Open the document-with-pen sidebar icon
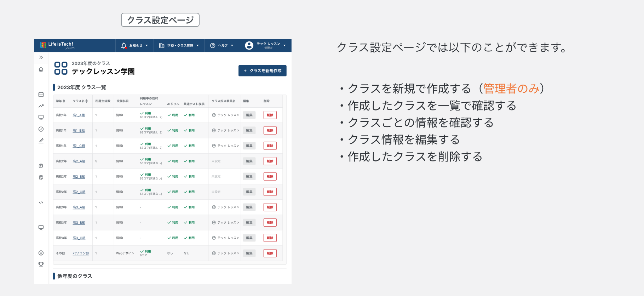The image size is (644, 296). 41,177
